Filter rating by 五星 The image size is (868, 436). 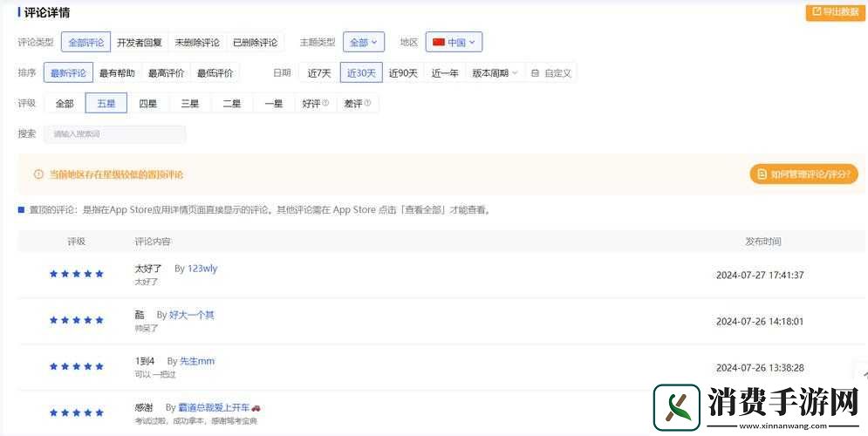tap(106, 103)
